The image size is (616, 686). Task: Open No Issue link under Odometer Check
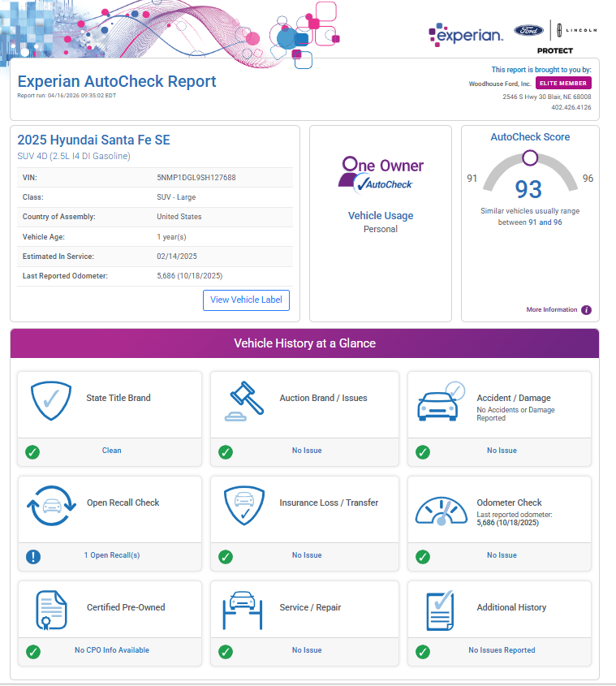point(502,554)
